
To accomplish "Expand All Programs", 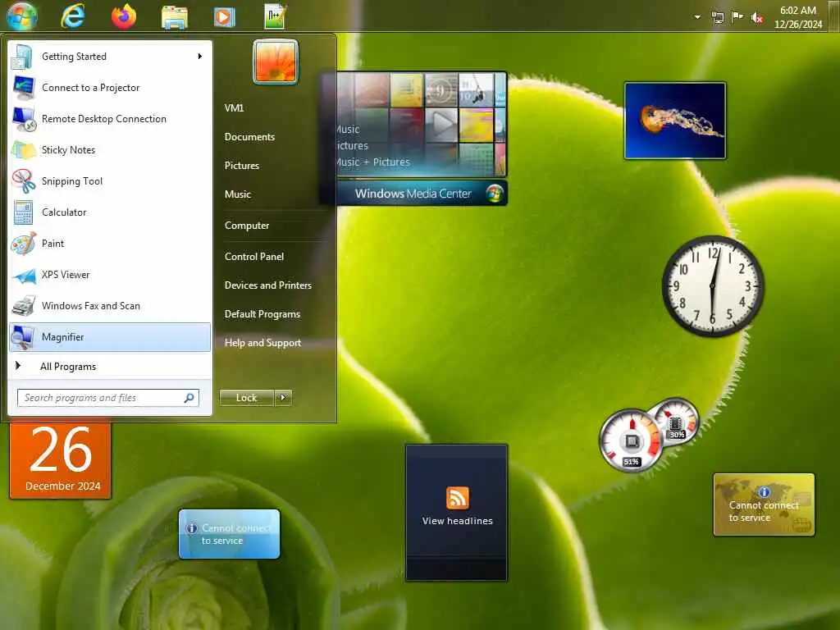I will tap(110, 367).
